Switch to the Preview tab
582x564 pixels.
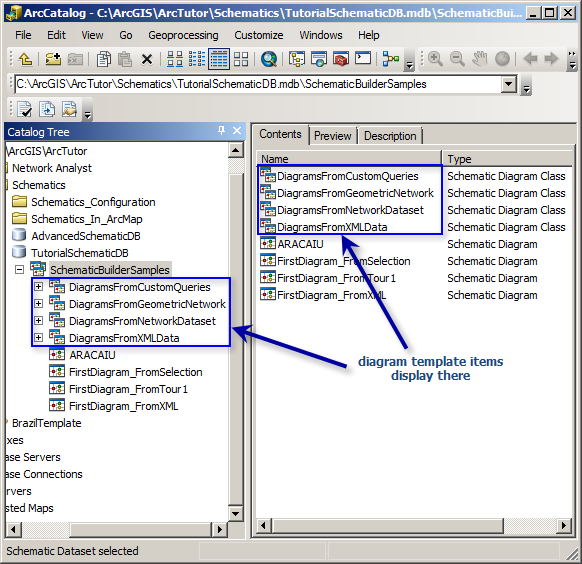tap(333, 136)
